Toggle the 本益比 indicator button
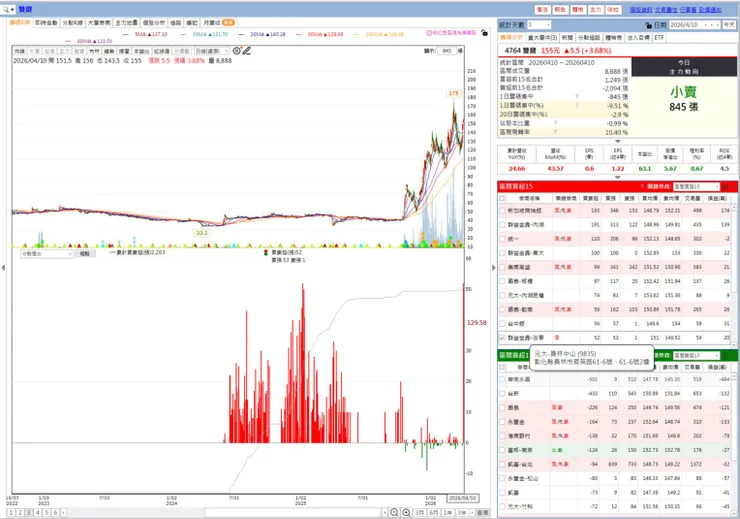Image resolution: width=740 pixels, height=519 pixels. [x=142, y=51]
